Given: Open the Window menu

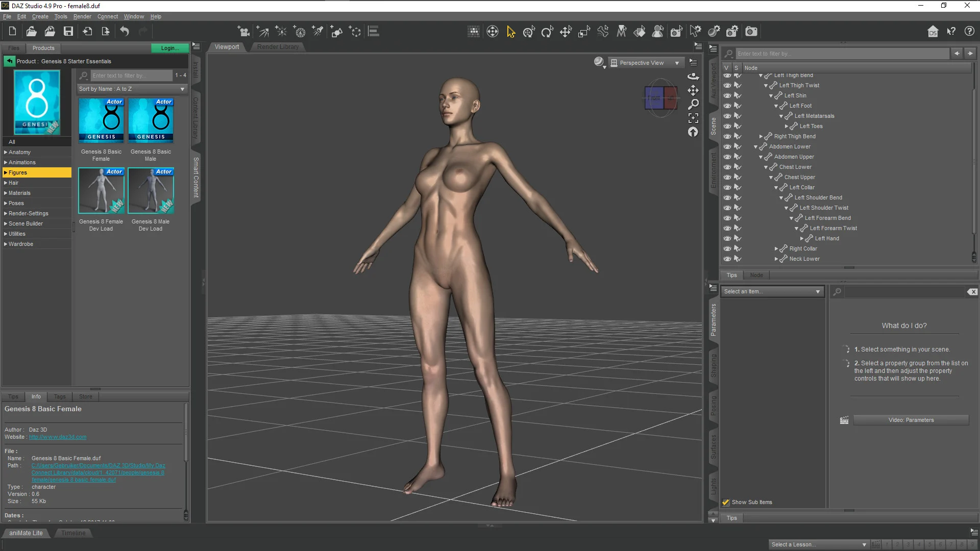Looking at the screenshot, I should click(x=134, y=16).
